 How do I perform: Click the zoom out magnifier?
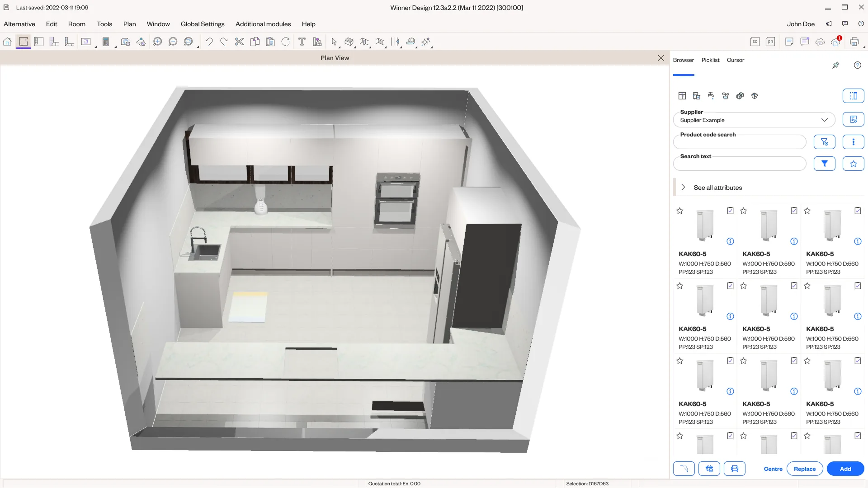pyautogui.click(x=173, y=42)
